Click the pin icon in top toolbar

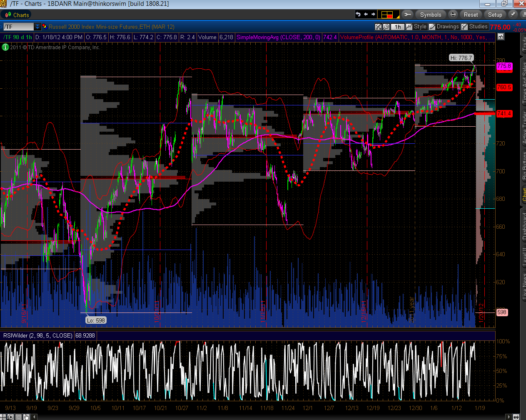pyautogui.click(x=513, y=15)
